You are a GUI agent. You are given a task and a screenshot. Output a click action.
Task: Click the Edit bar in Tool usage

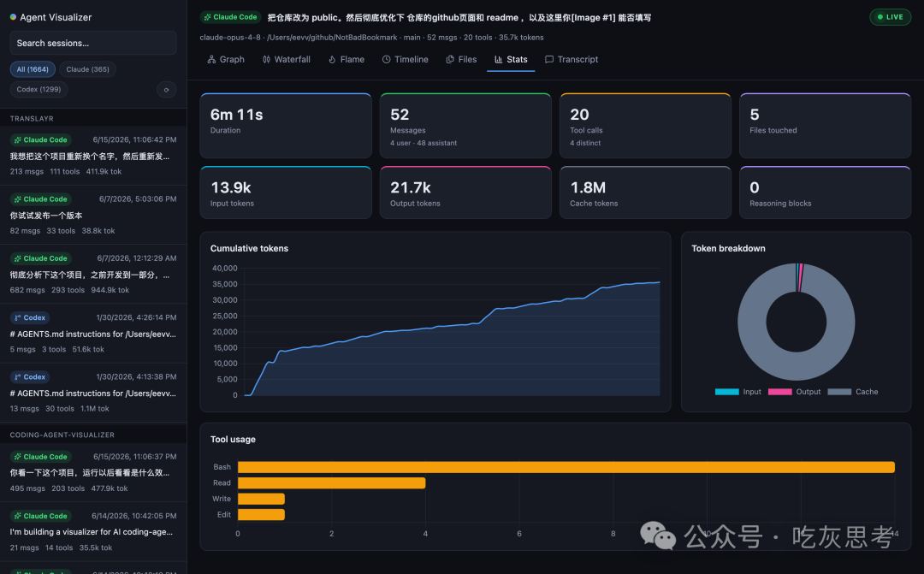261,515
